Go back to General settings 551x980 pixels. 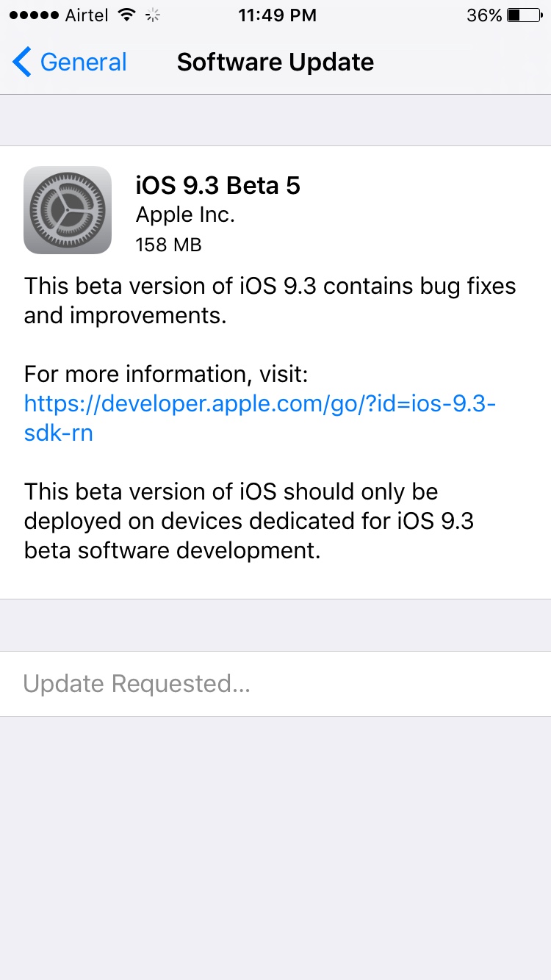coord(70,62)
